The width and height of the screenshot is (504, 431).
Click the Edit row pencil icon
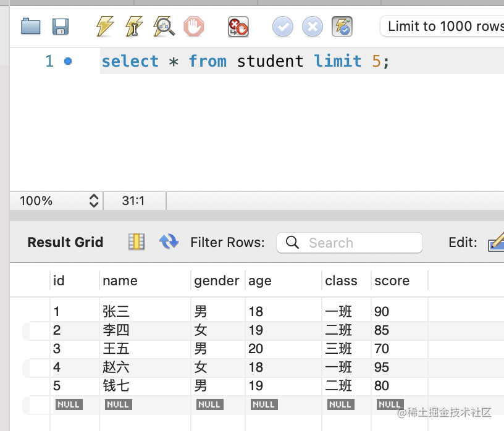[x=496, y=242]
